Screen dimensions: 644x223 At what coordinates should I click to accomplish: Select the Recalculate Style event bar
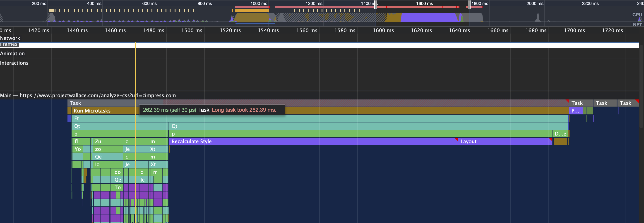(x=312, y=141)
